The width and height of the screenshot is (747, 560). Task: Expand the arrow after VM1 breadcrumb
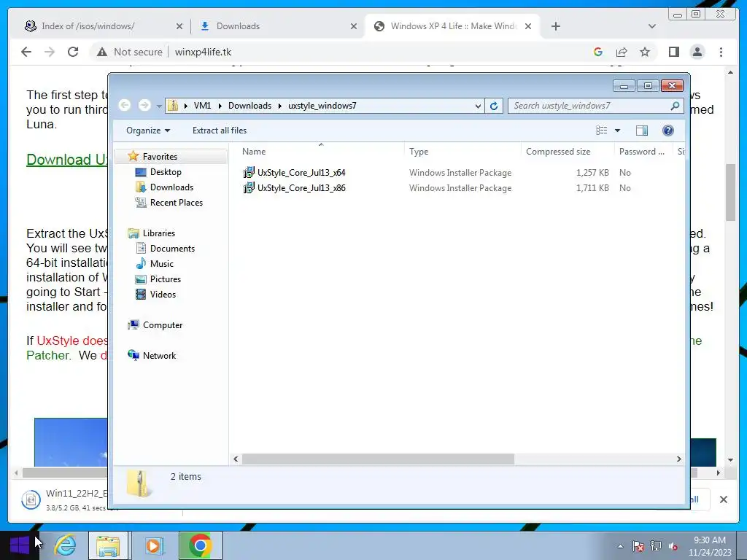pyautogui.click(x=220, y=106)
